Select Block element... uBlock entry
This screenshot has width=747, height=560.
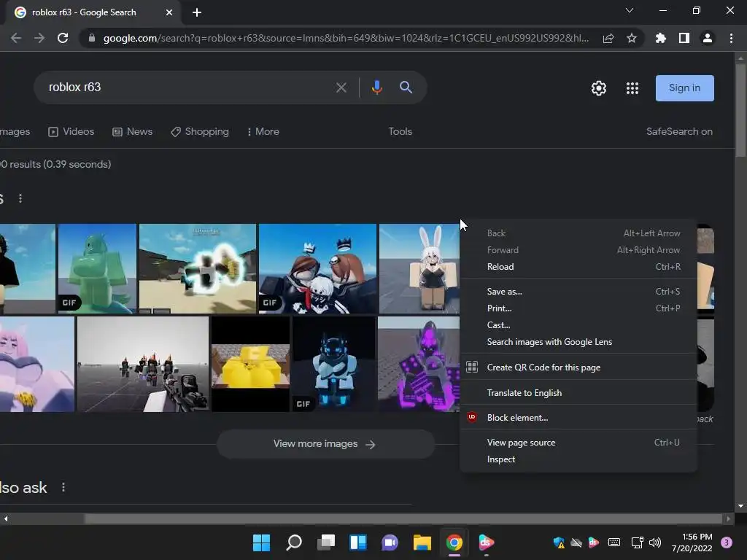(x=578, y=418)
